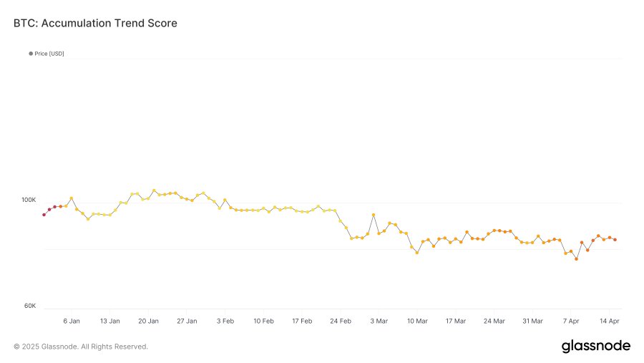644x363 pixels.
Task: Click the chart title BTC: Accumulation Trend Score
Action: pyautogui.click(x=95, y=24)
